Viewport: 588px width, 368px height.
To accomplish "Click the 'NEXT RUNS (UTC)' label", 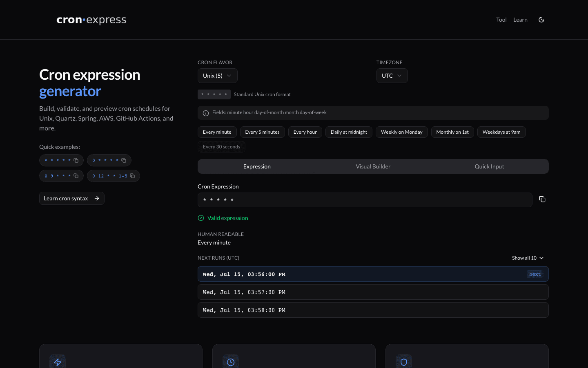I will coord(218,258).
